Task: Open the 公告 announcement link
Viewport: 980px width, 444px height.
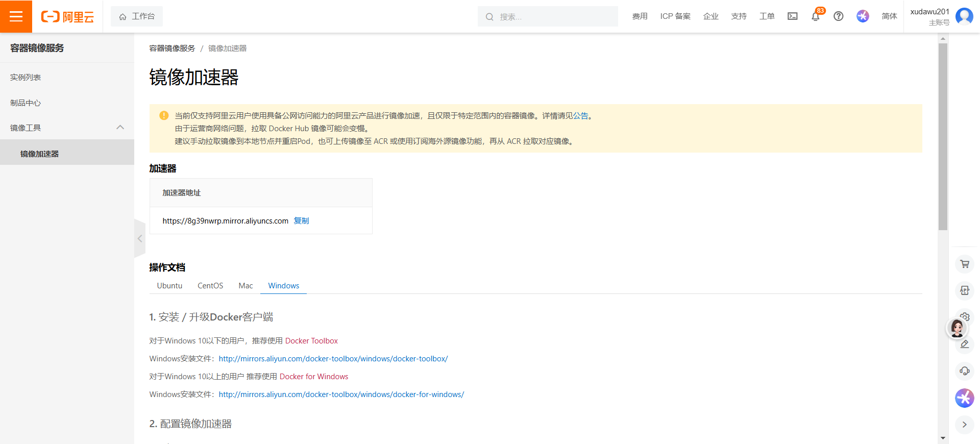Action: [580, 116]
